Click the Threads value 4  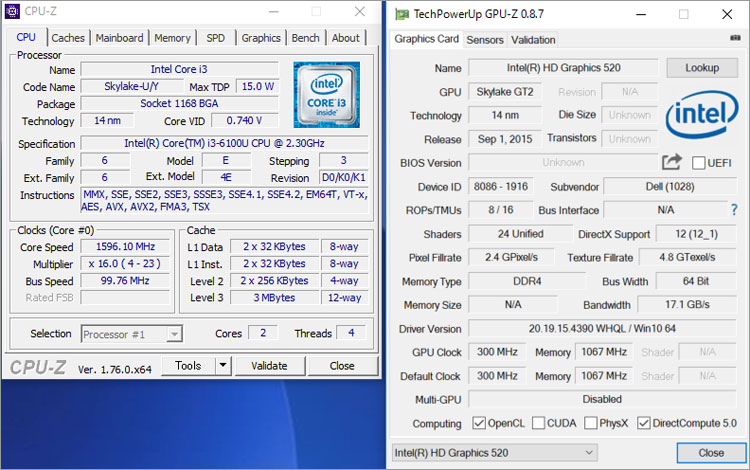(x=352, y=333)
